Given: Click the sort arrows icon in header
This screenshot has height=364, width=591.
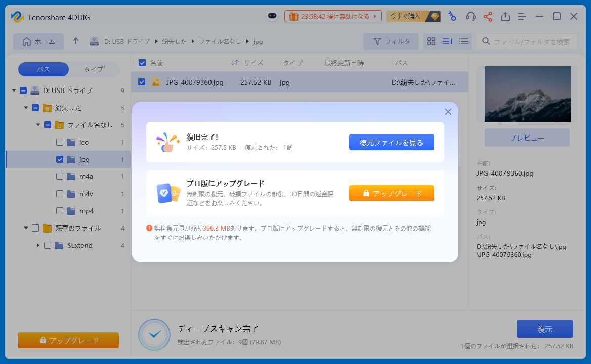Looking at the screenshot, I should [235, 63].
